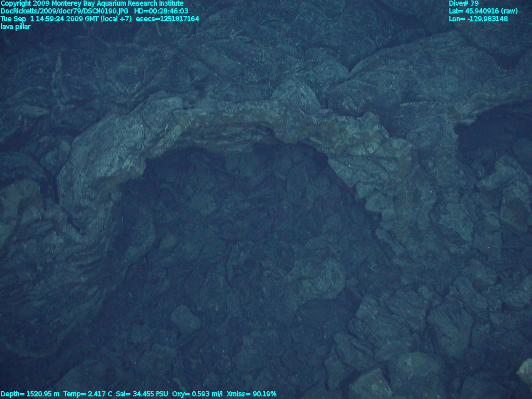
Task: Click the Depth= 1520.95 m readout
Action: pyautogui.click(x=30, y=394)
